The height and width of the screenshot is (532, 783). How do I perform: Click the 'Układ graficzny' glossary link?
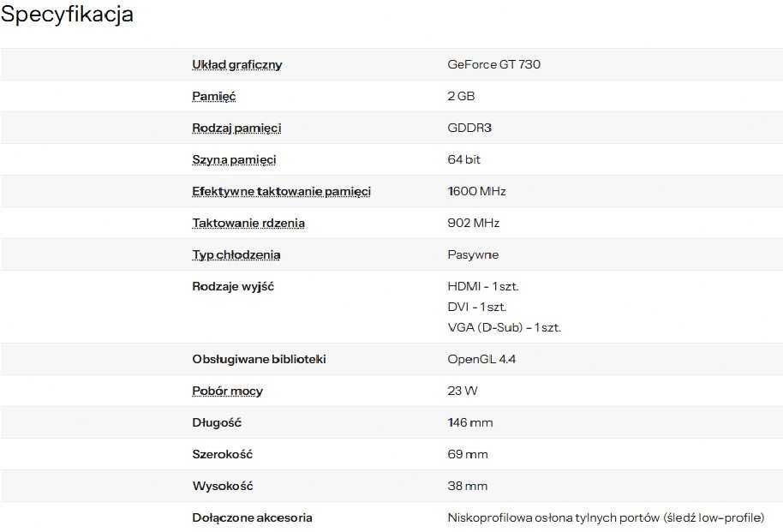pos(237,65)
